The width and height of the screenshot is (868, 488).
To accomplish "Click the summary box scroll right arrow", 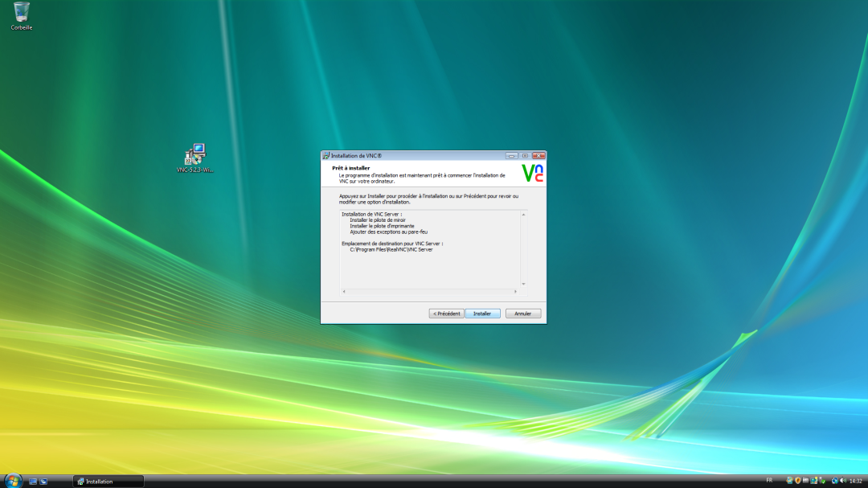I will click(x=514, y=289).
